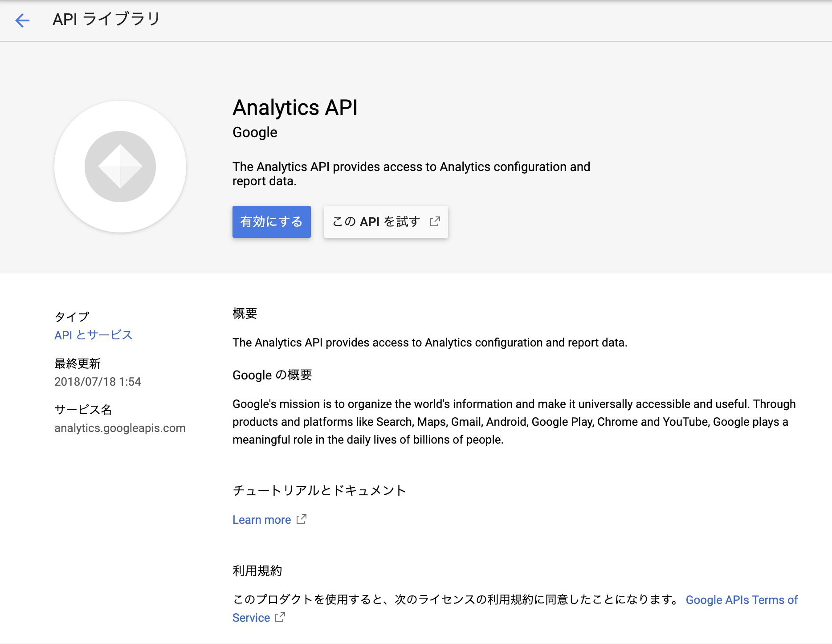Screen dimensions: 832x644
Task: Click the Google publisher name under the title
Action: tap(255, 132)
